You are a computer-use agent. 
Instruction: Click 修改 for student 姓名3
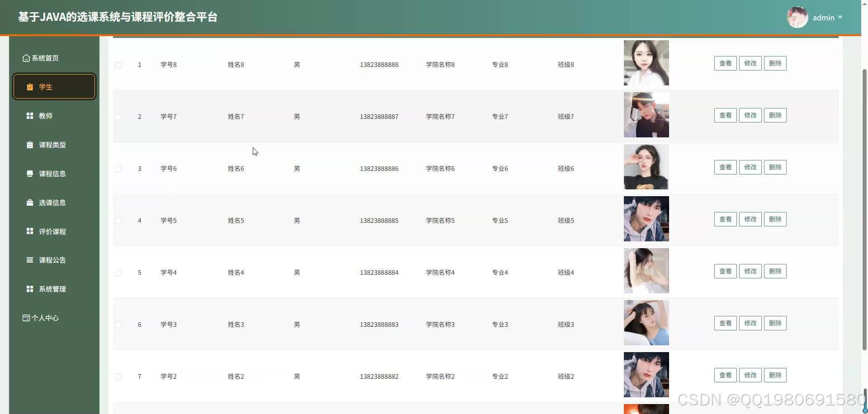point(750,323)
